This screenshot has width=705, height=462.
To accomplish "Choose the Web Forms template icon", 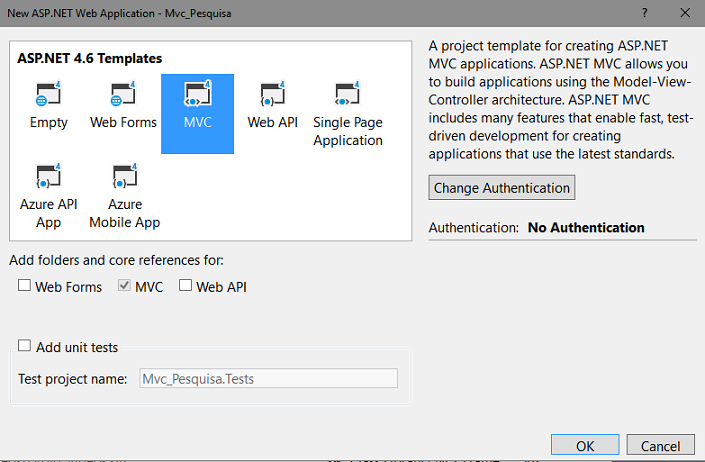I will (123, 93).
